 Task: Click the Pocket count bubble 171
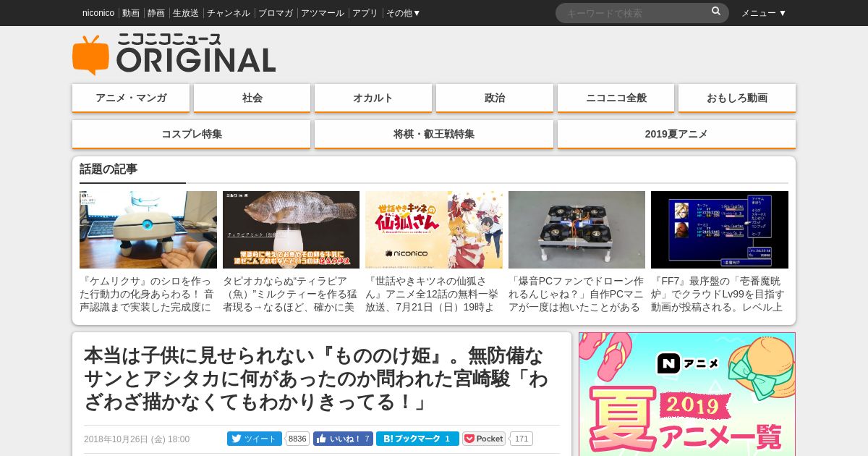(522, 439)
